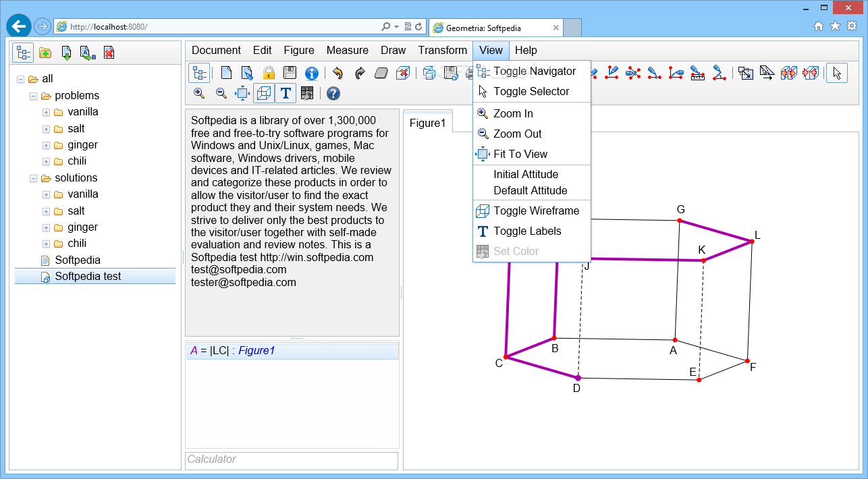Collapse the 'problems' folder
Image resolution: width=868 pixels, height=479 pixels.
click(33, 96)
